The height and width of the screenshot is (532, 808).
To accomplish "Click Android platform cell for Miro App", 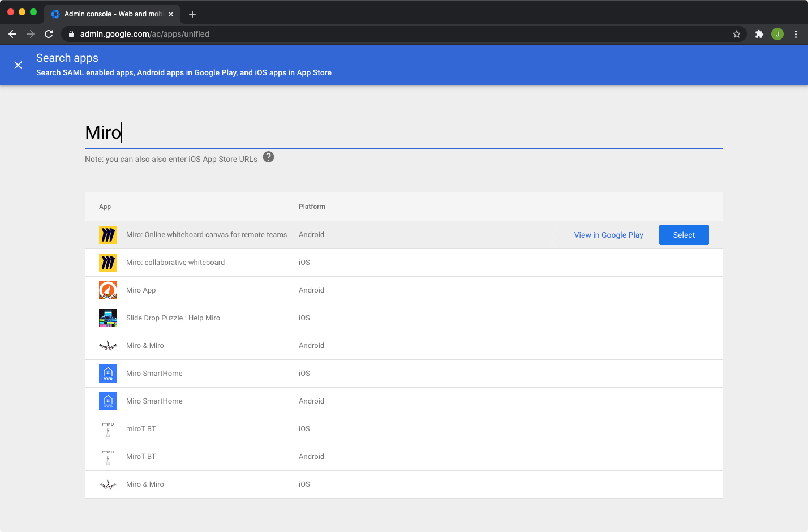I will [x=311, y=290].
